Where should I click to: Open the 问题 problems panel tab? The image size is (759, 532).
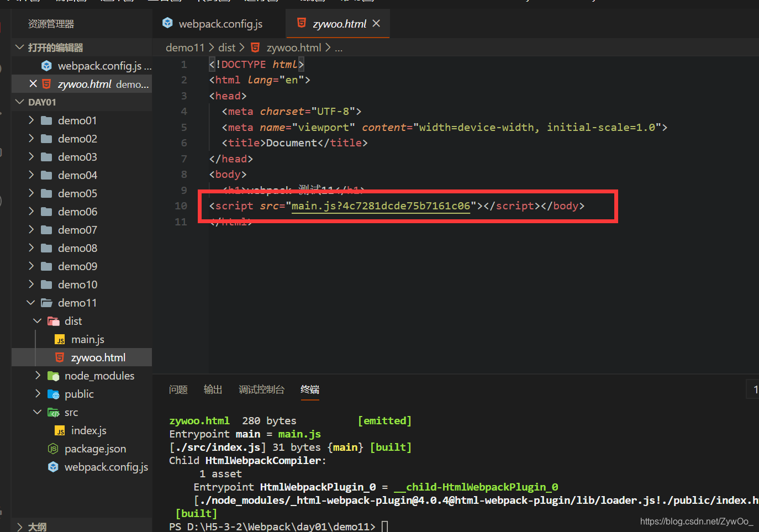click(x=178, y=389)
